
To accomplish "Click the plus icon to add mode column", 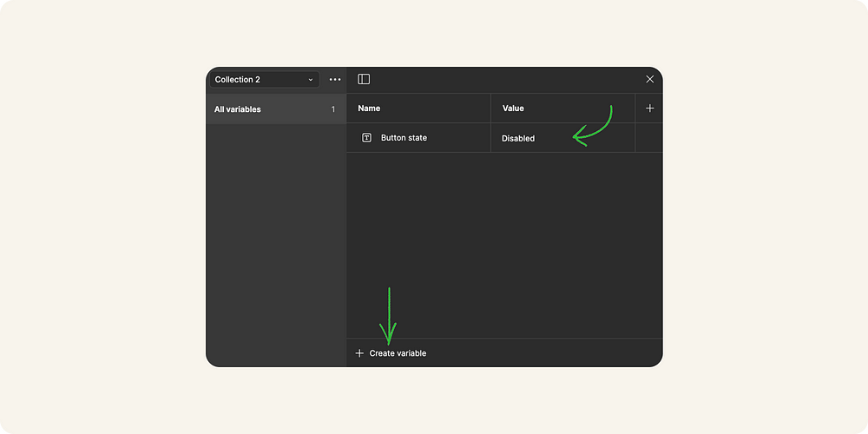I will [x=650, y=108].
